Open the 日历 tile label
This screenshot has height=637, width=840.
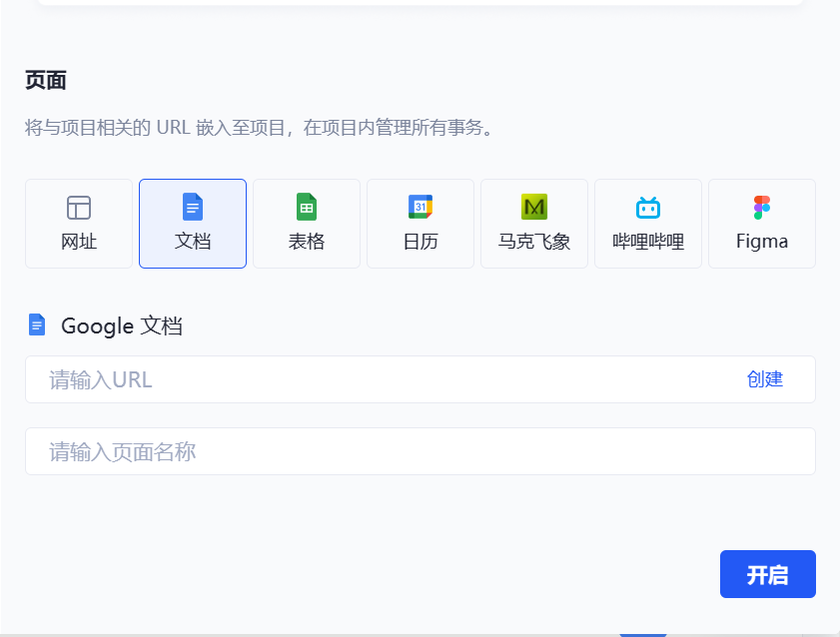click(x=420, y=242)
